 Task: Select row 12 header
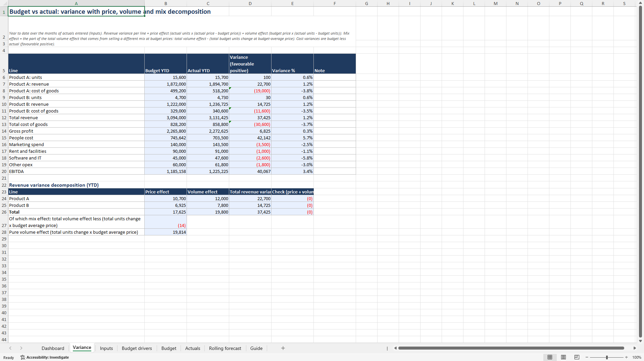[4, 118]
